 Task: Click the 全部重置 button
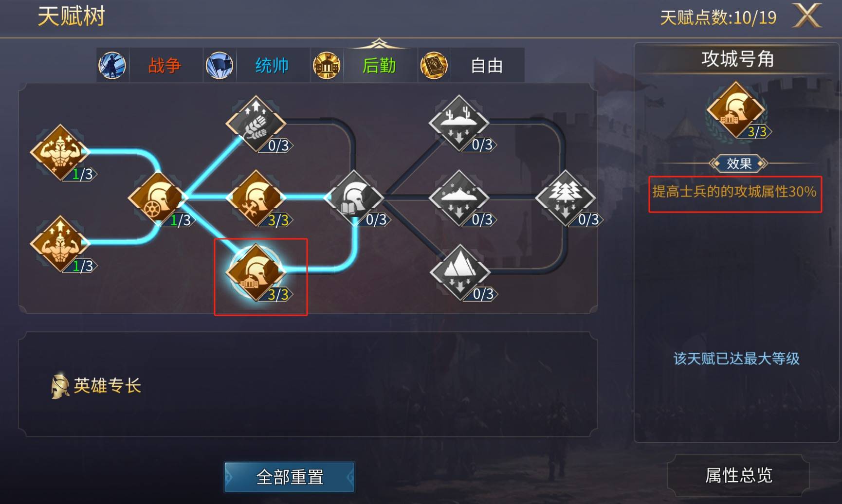point(290,477)
